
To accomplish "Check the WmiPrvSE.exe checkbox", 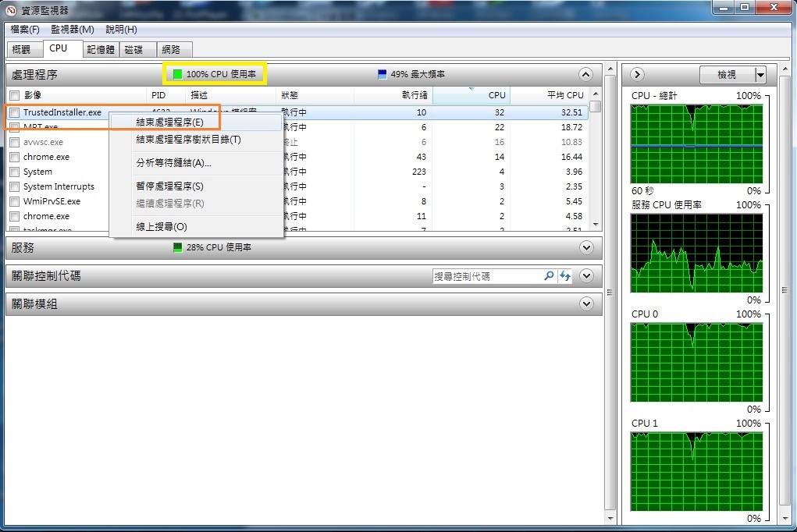I will pos(15,201).
